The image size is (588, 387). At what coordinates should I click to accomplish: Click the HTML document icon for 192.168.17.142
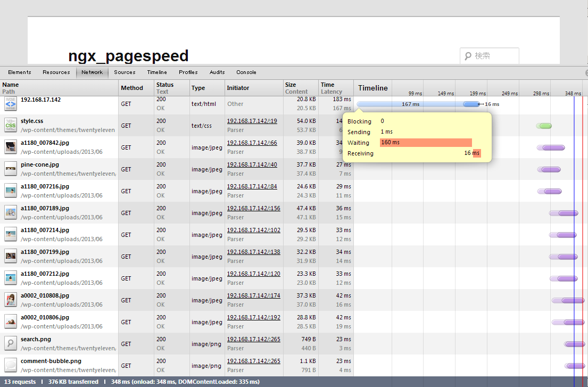[x=11, y=103]
